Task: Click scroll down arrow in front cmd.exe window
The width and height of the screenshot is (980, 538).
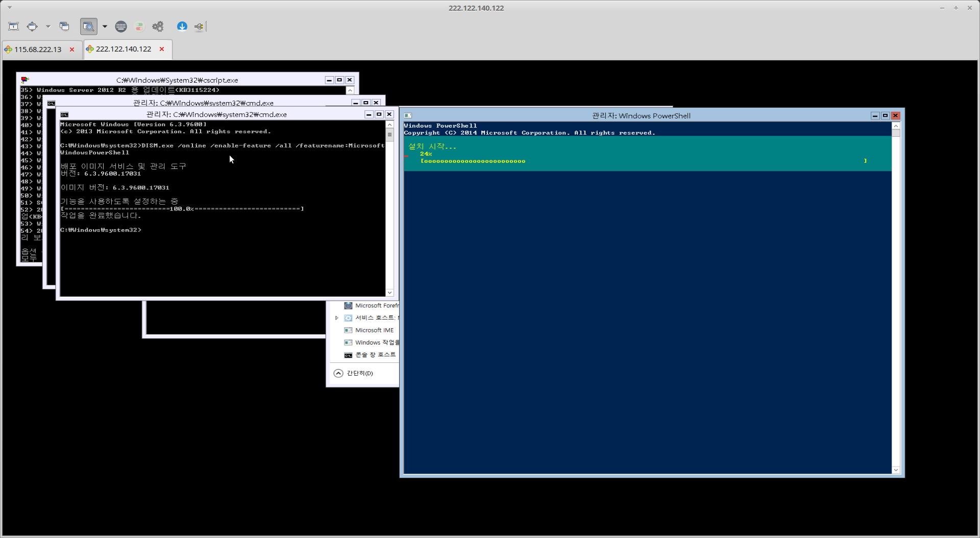Action: coord(390,293)
